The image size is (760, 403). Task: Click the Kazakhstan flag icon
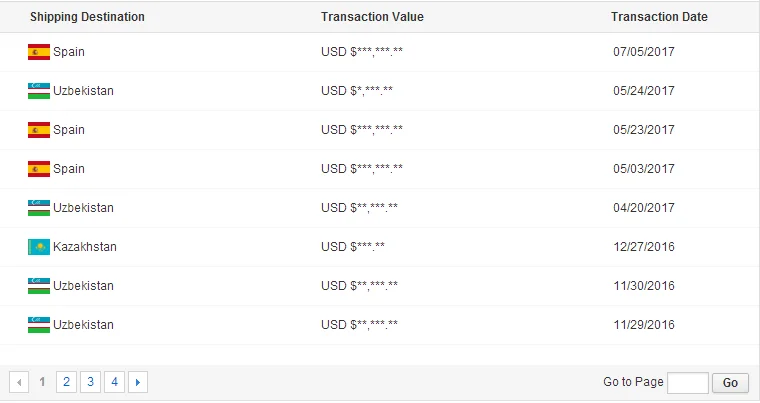click(39, 247)
